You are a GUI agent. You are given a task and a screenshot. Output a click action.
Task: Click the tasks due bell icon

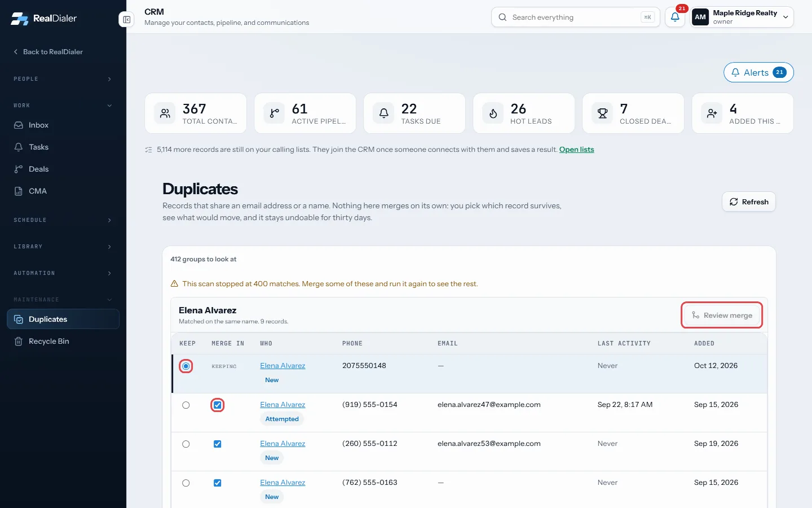tap(383, 113)
